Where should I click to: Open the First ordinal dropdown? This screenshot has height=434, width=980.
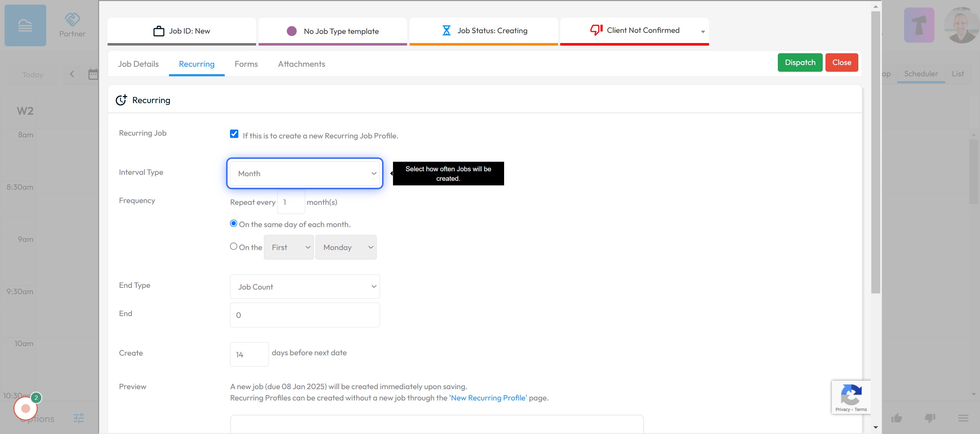click(x=289, y=247)
